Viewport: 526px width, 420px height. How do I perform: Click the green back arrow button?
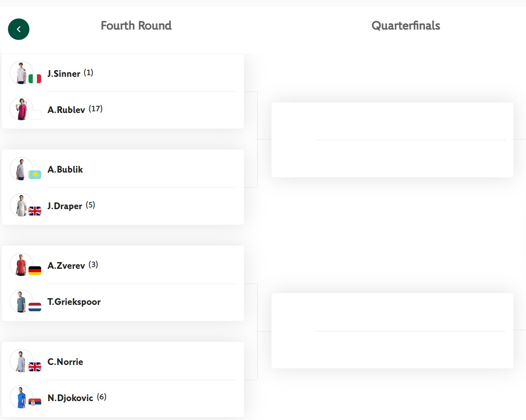[x=18, y=29]
